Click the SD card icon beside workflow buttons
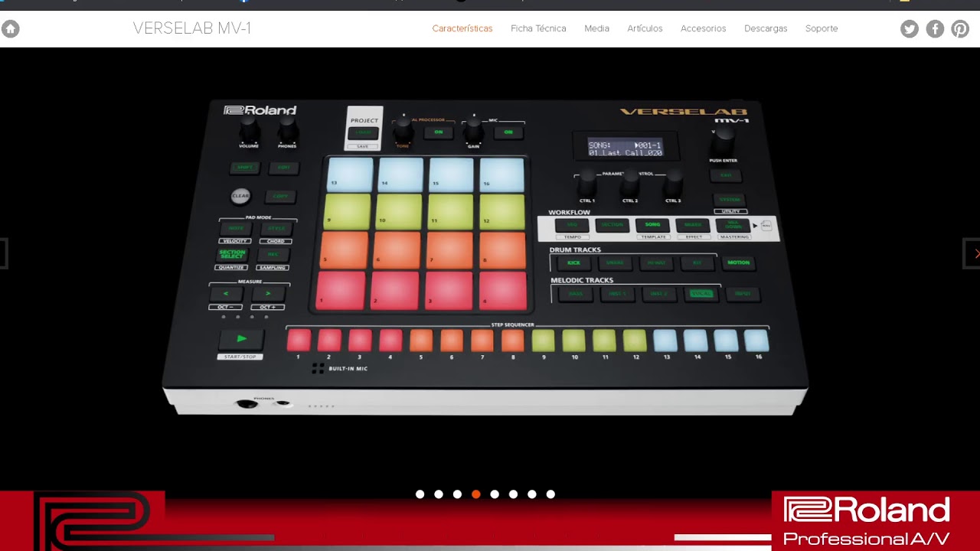This screenshot has height=551, width=980. coord(766,226)
